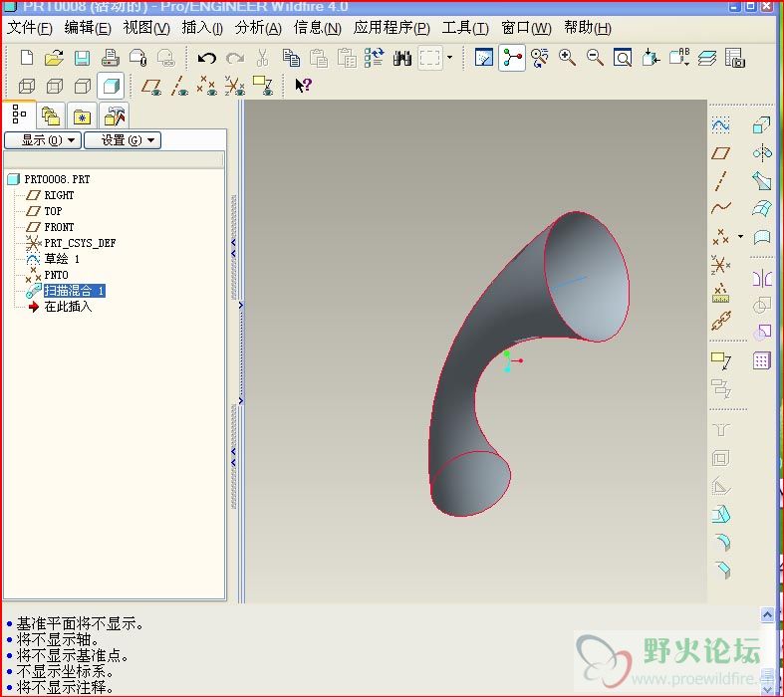Select the Datum Curve tool in the right toolbar
Screen dimensions: 784x697
pos(720,208)
